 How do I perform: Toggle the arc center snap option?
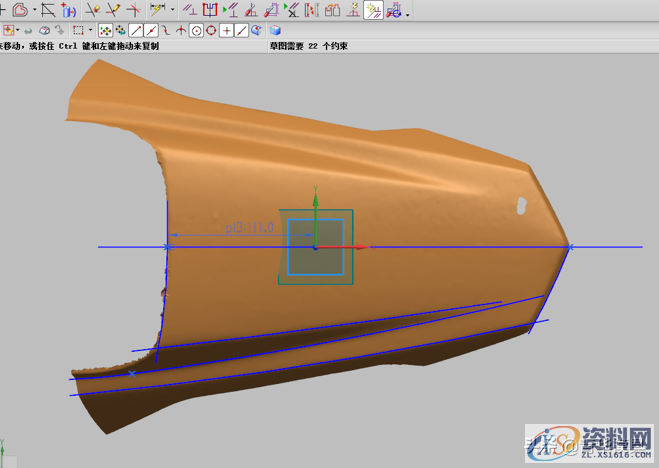pos(196,31)
